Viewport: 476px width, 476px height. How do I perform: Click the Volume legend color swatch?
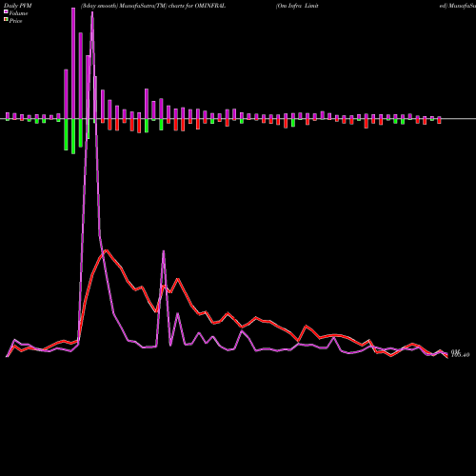(6, 11)
